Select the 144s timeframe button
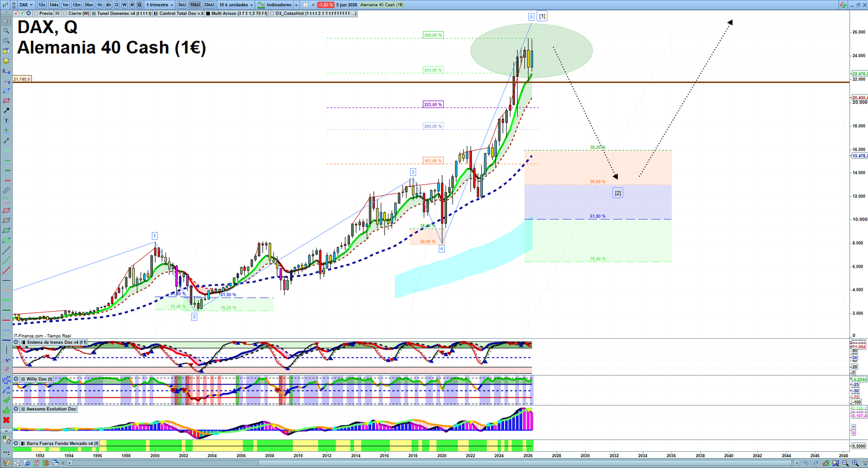 (x=54, y=5)
